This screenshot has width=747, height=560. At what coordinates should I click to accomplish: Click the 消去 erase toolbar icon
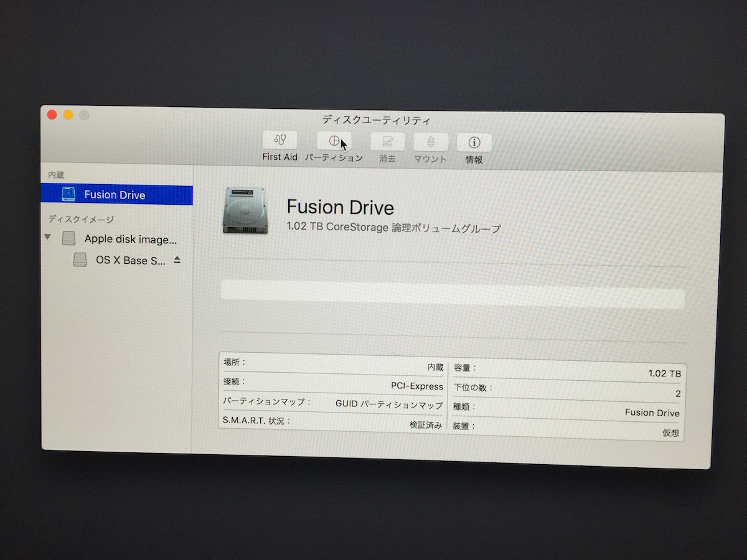click(387, 142)
